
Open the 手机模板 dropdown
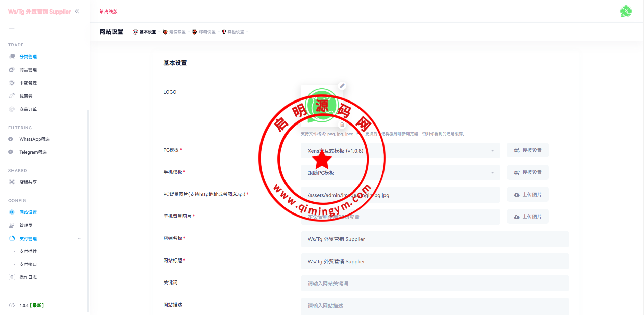400,173
